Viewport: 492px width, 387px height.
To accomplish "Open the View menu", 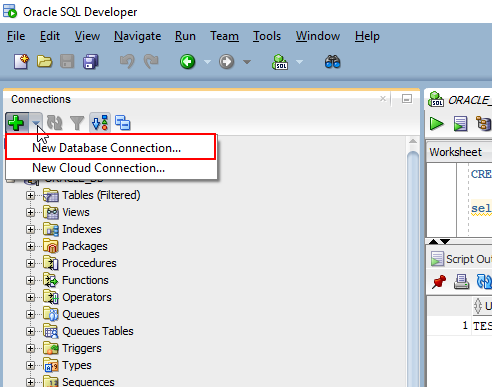I will coord(87,36).
